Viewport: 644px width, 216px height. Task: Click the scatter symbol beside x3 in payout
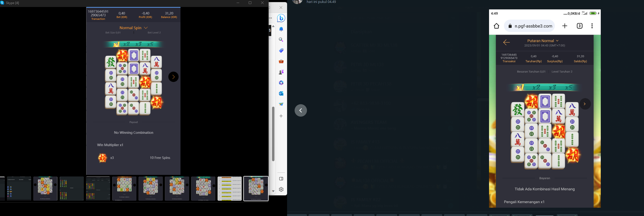coord(102,158)
